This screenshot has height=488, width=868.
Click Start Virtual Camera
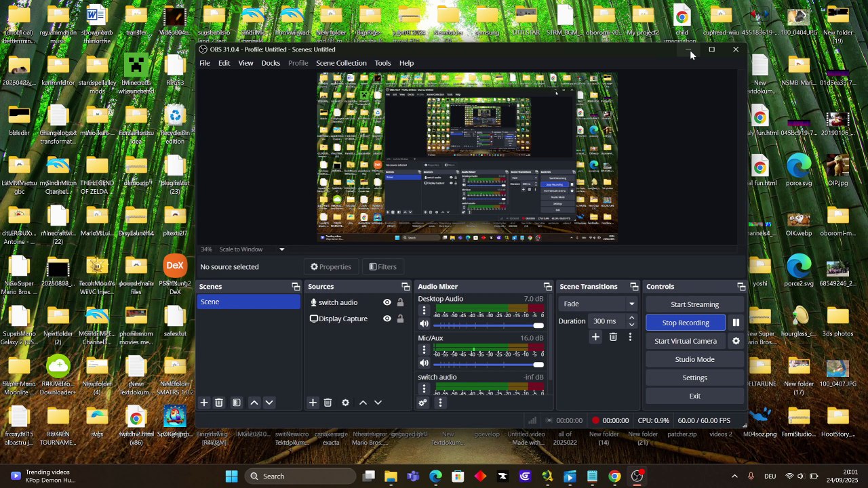[685, 341]
